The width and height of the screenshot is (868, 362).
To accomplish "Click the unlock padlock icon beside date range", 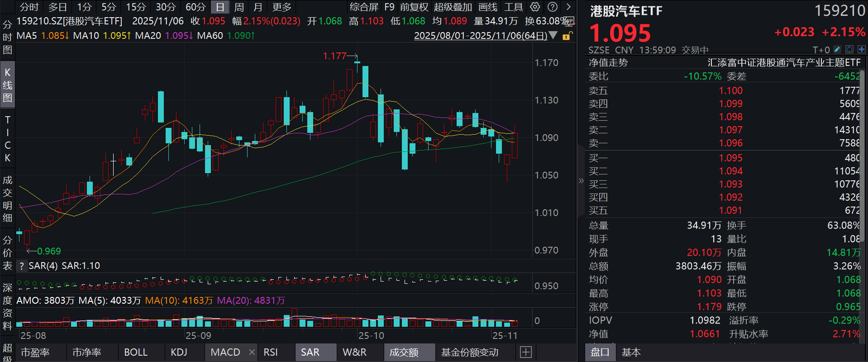I will [567, 36].
